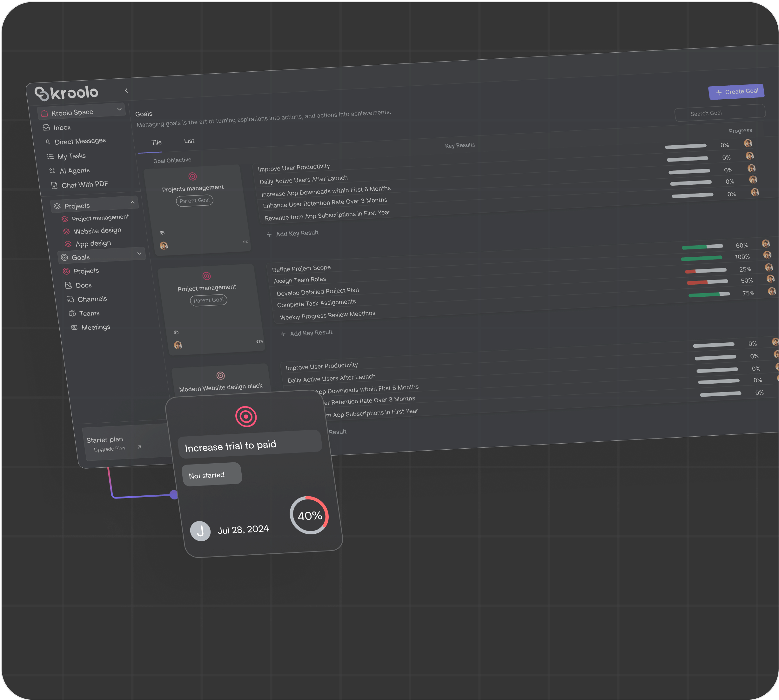
Task: Switch to the List view tab
Action: (x=189, y=141)
